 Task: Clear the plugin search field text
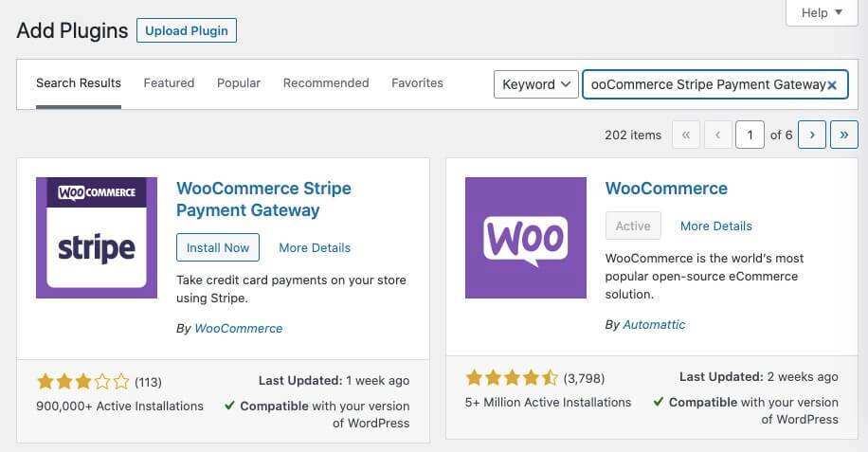tap(832, 85)
